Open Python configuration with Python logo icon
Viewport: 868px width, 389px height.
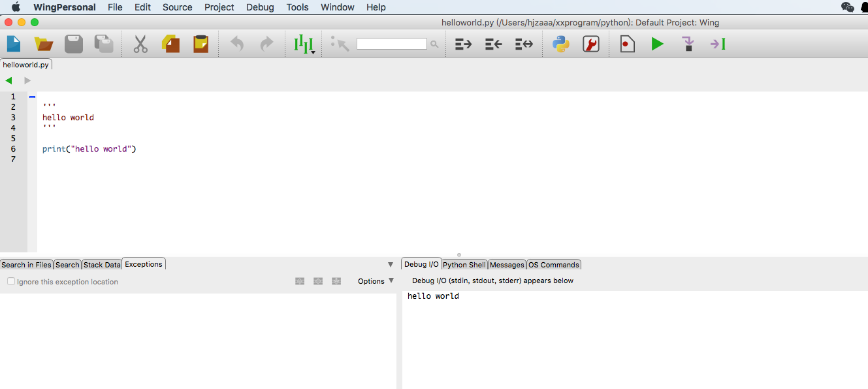(x=561, y=44)
